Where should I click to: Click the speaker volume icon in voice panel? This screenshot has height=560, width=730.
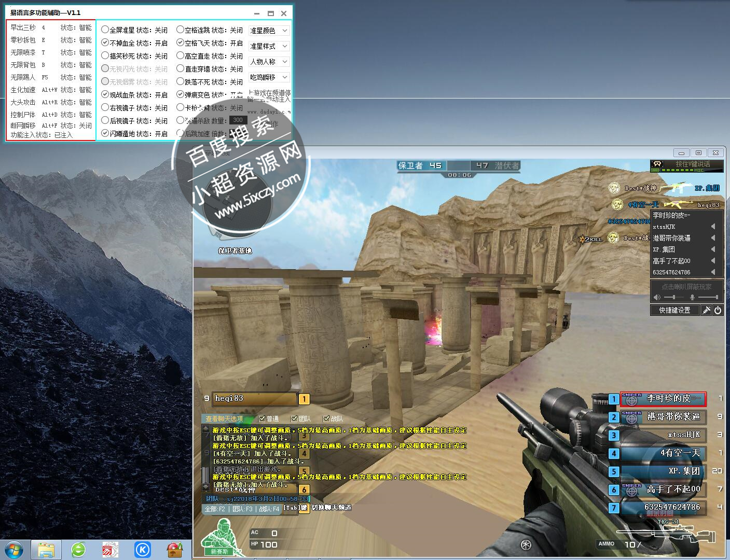pos(657,297)
